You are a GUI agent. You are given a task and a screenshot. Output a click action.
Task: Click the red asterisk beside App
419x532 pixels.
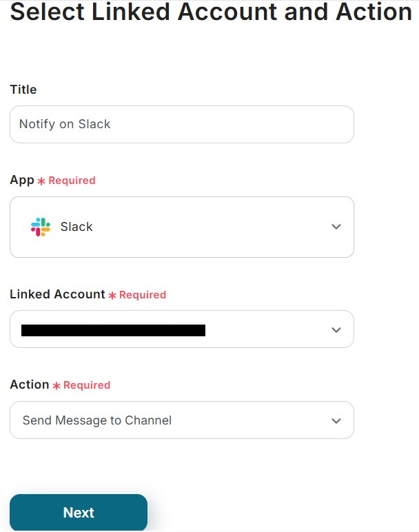41,181
